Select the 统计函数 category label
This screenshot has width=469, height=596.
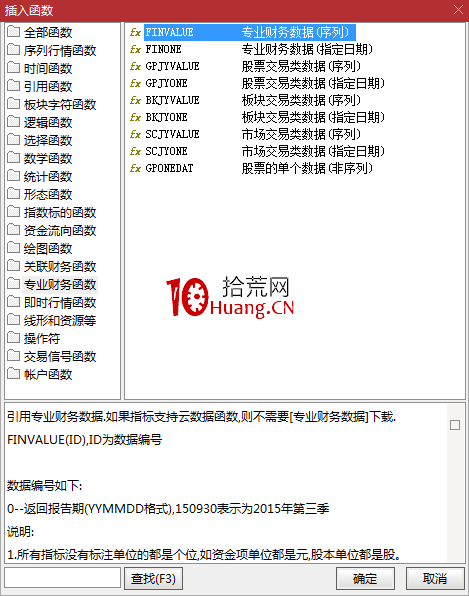[48, 177]
